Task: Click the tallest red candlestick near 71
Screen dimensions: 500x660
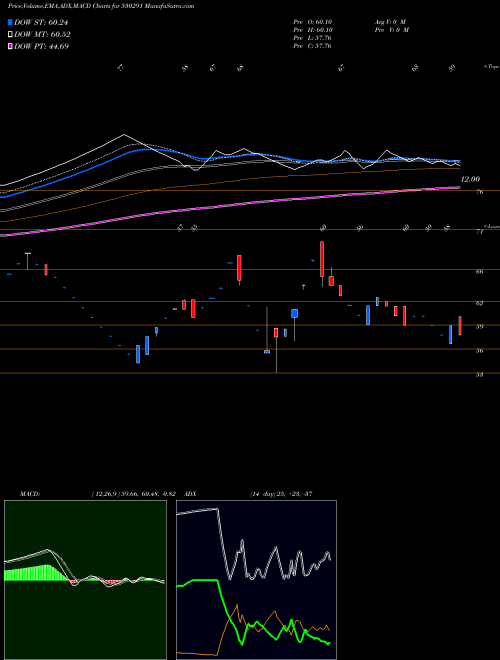Action: (322, 259)
